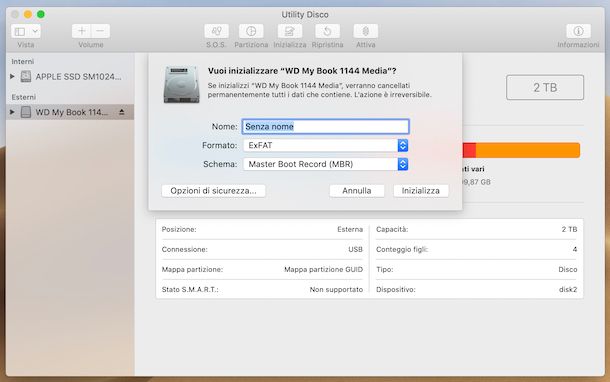Select the WD My Book 114... sidebar row
Screen dimensions: 610x382
(x=70, y=112)
